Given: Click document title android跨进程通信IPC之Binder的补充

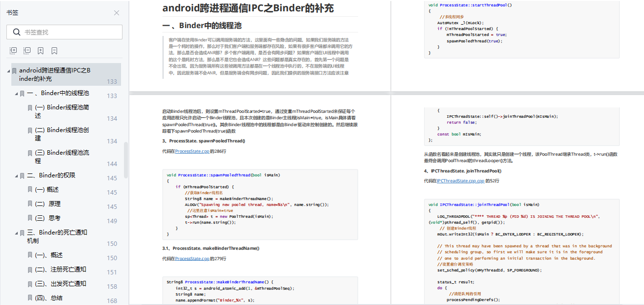Looking at the screenshot, I should click(248, 8).
